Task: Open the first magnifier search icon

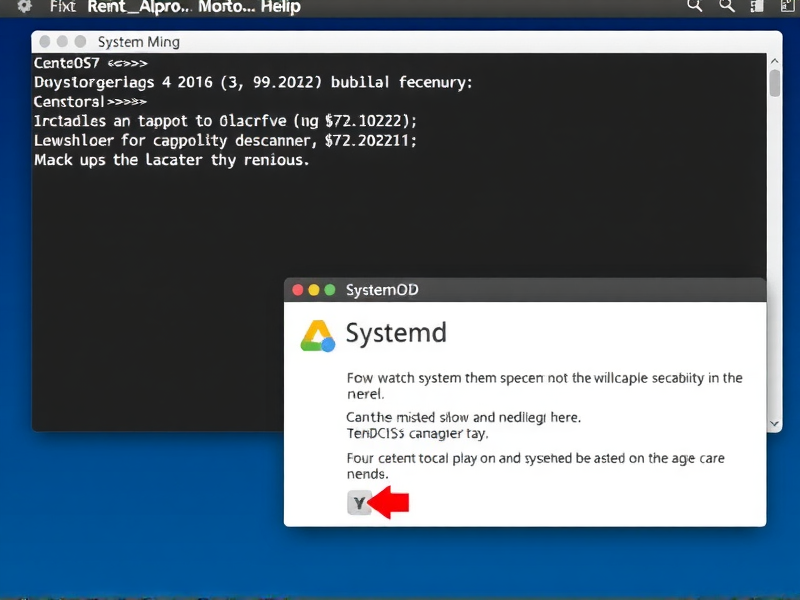Action: click(x=695, y=7)
